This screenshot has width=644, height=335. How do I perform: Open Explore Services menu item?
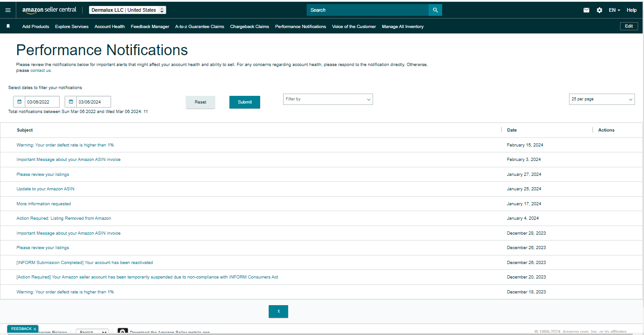pyautogui.click(x=72, y=27)
